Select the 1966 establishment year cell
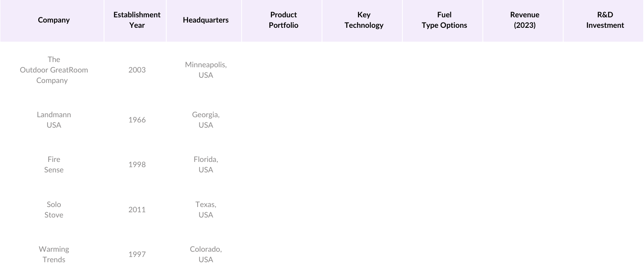 pyautogui.click(x=137, y=120)
